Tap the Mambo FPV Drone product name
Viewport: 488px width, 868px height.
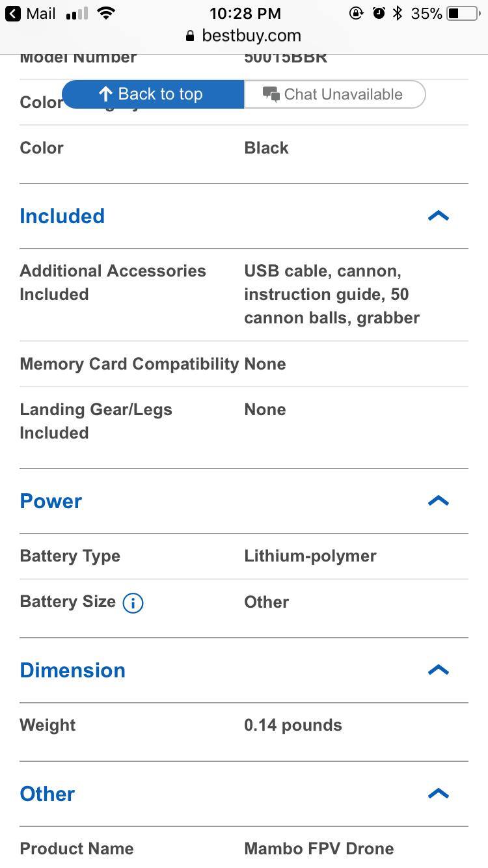(319, 848)
